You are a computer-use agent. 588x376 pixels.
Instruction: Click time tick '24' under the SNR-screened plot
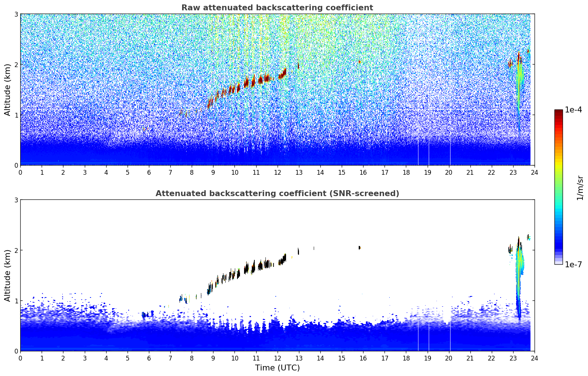coord(534,358)
